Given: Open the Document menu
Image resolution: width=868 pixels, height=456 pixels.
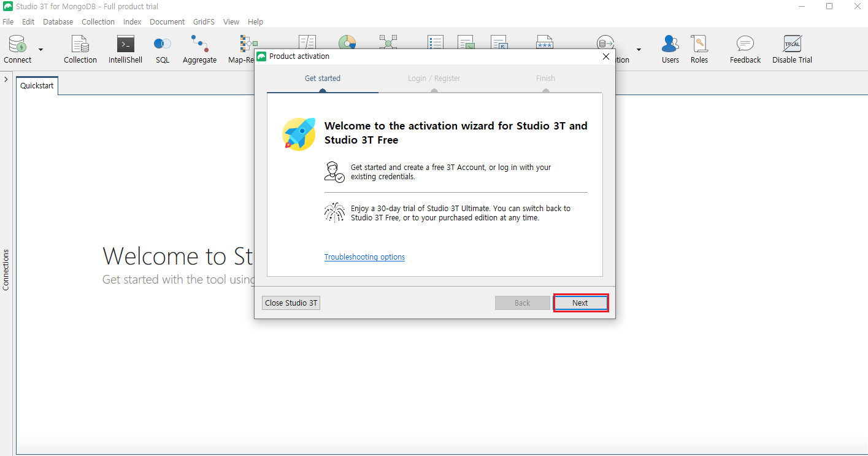Looking at the screenshot, I should (167, 21).
